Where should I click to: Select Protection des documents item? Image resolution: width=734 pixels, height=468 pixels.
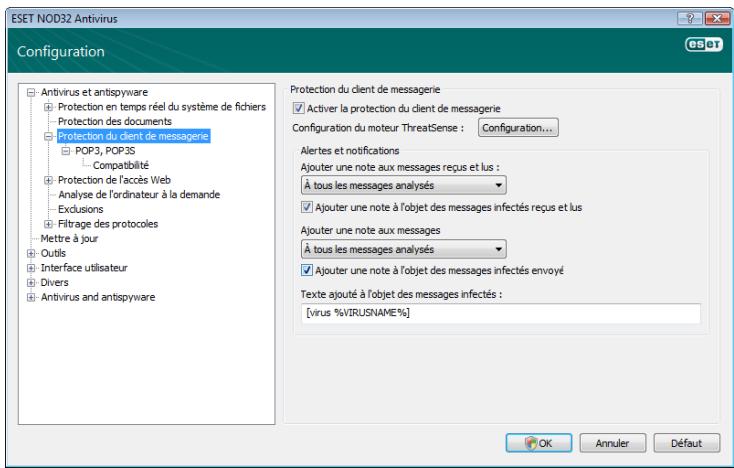[115, 121]
